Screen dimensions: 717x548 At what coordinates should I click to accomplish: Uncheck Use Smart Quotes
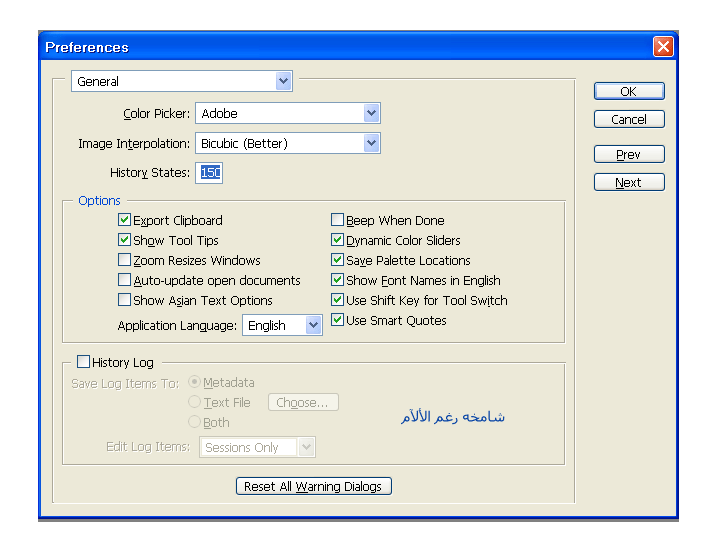tap(338, 320)
